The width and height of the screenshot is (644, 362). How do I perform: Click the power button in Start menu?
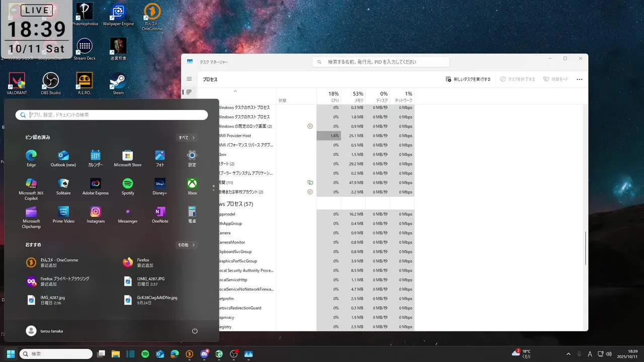coord(195,331)
